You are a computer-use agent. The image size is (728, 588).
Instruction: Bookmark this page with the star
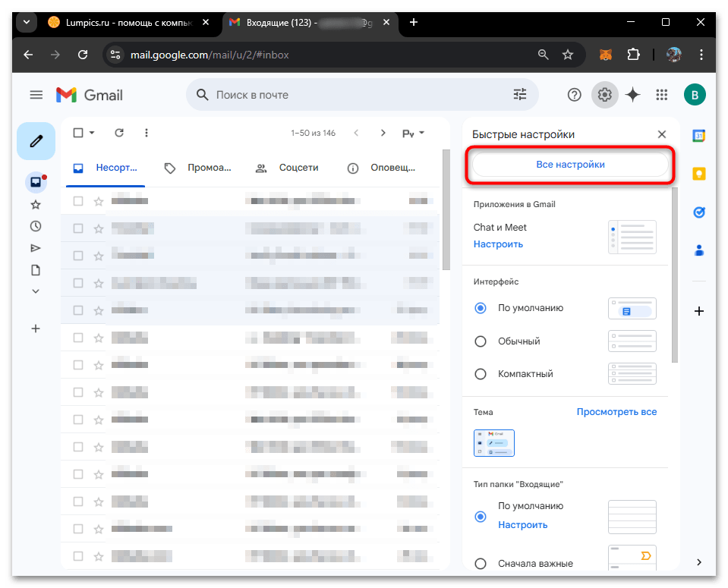point(567,55)
